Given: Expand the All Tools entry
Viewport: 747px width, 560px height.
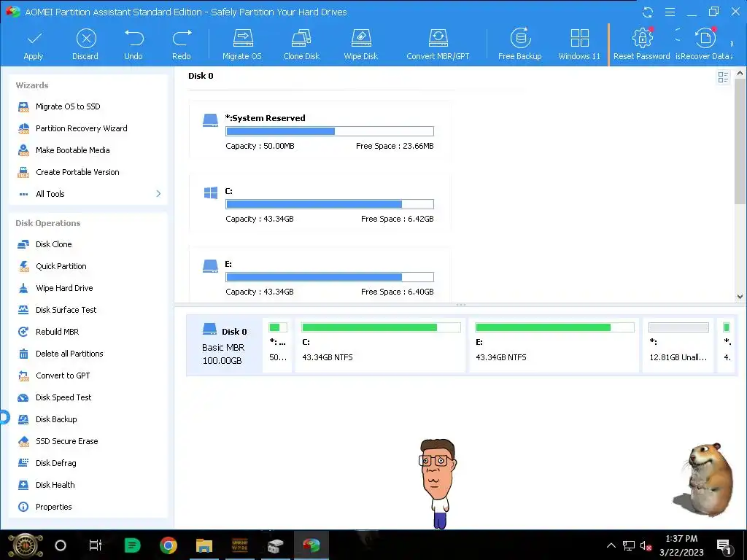Looking at the screenshot, I should click(88, 194).
